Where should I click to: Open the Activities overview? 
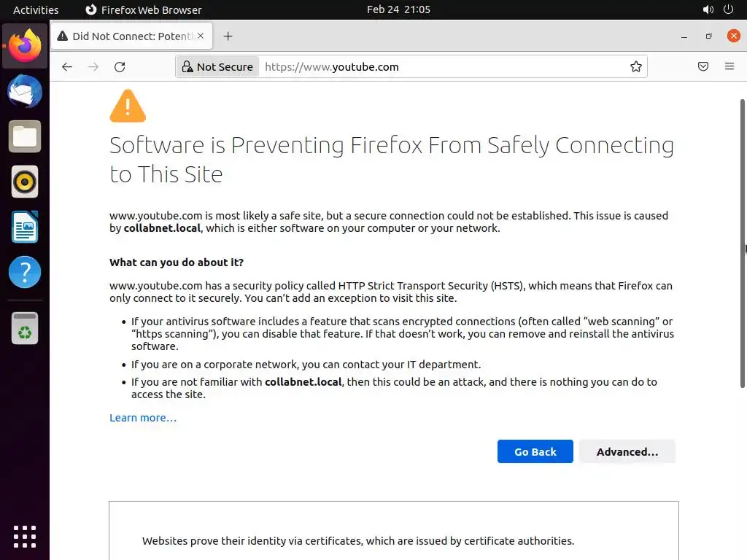[36, 9]
